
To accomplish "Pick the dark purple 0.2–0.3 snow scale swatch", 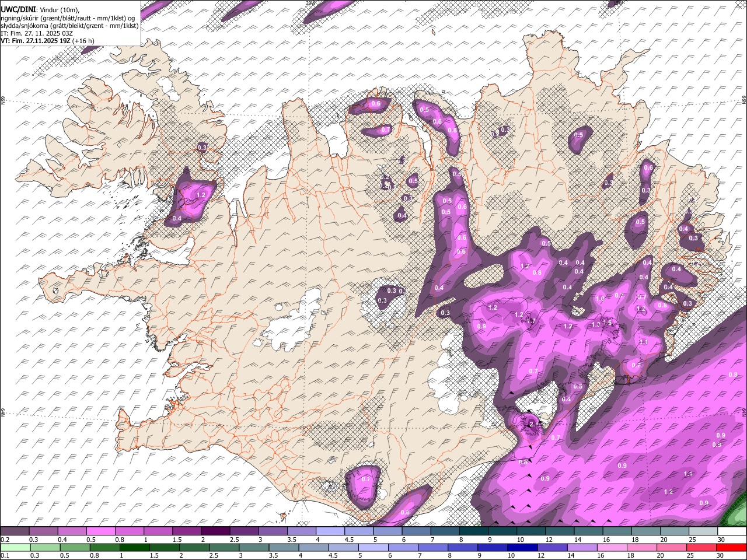I will [15, 531].
